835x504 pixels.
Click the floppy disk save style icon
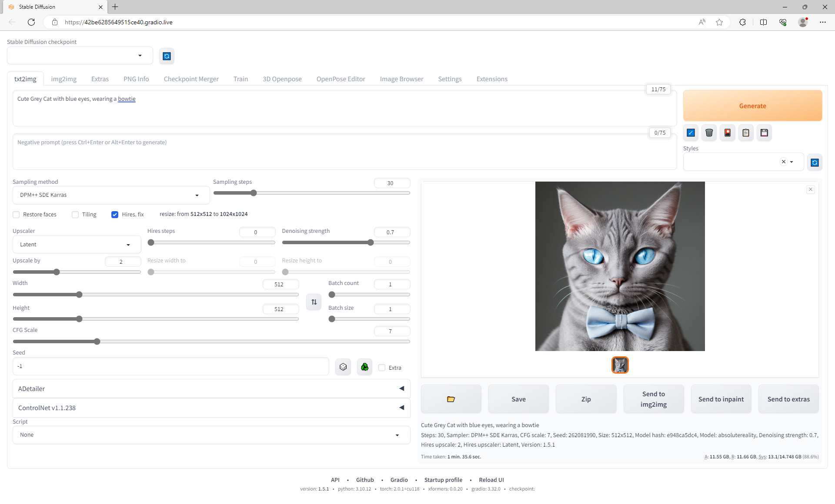point(764,133)
